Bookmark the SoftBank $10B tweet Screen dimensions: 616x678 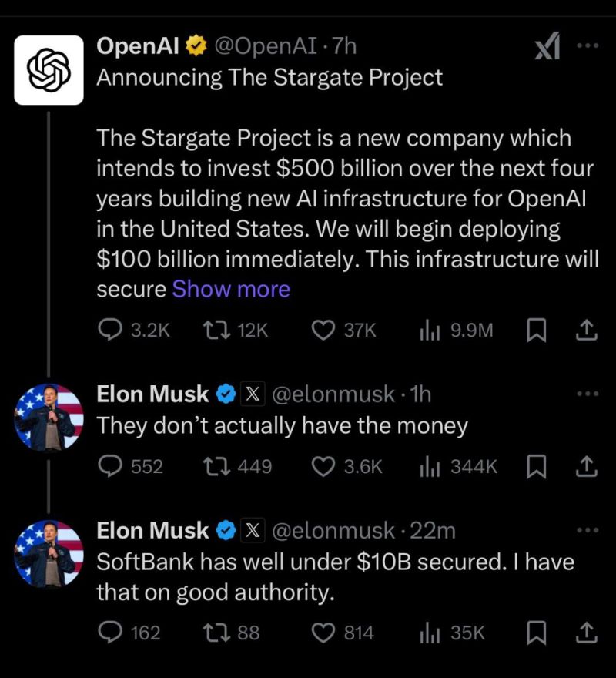tap(536, 633)
